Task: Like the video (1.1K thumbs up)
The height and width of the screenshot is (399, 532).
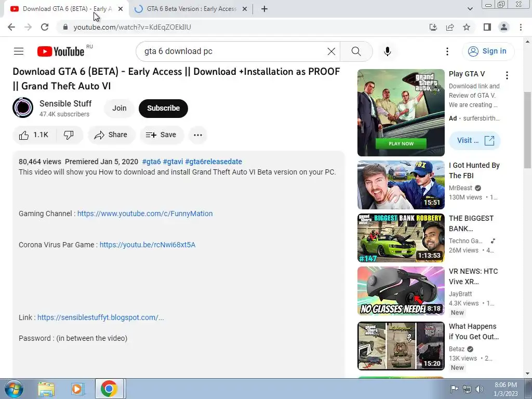Action: pos(34,135)
